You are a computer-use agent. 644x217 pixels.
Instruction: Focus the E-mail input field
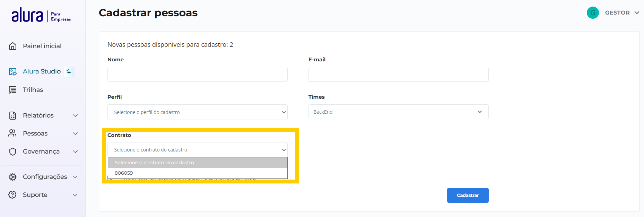(398, 75)
